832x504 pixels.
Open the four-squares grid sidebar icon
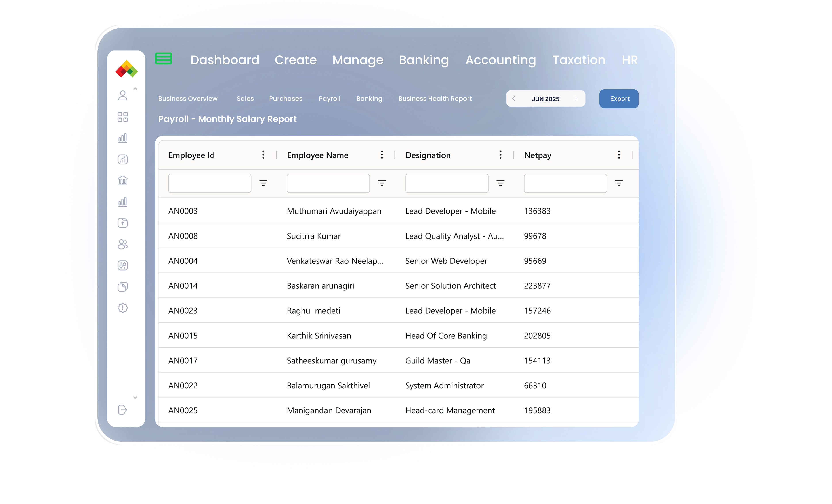click(123, 117)
